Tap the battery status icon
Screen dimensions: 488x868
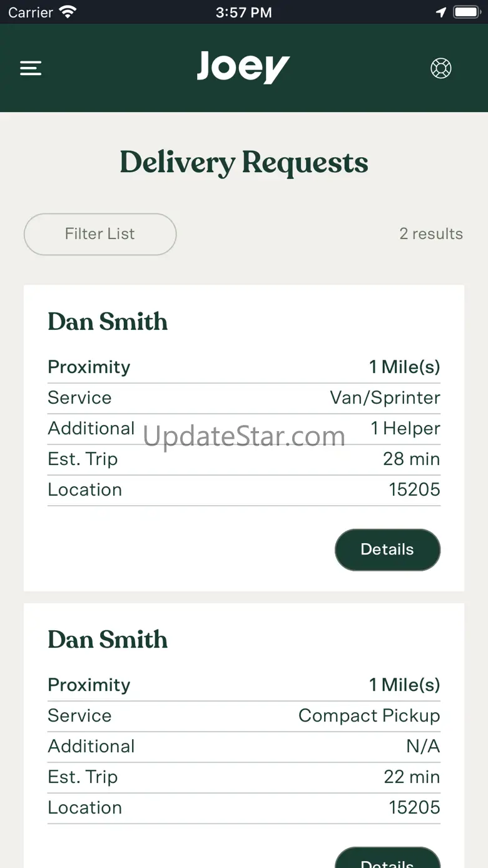[467, 12]
